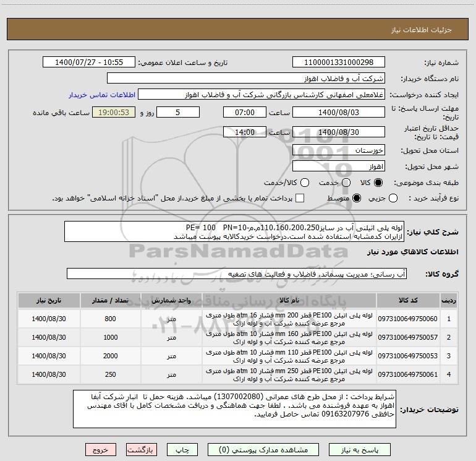The width and height of the screenshot is (476, 461).
Task: Click buyer organization field شرکت آب و فاضلاب اهواز
Action: (x=246, y=79)
